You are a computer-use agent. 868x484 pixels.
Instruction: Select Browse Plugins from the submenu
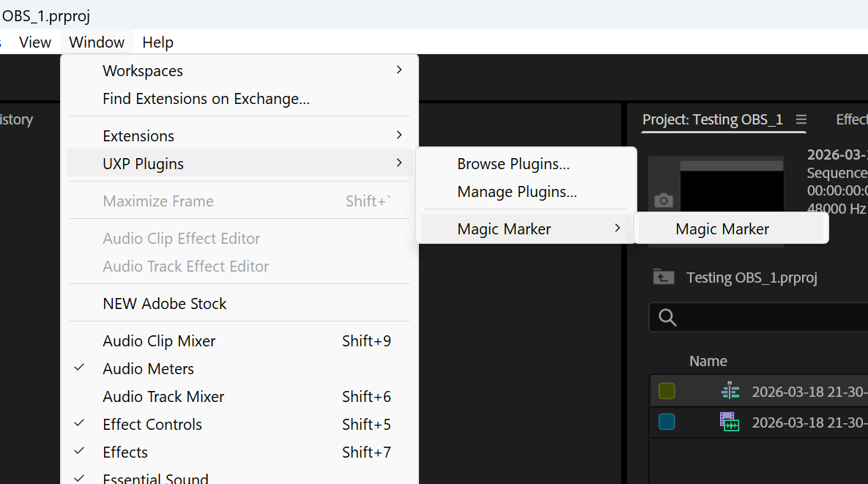point(513,163)
